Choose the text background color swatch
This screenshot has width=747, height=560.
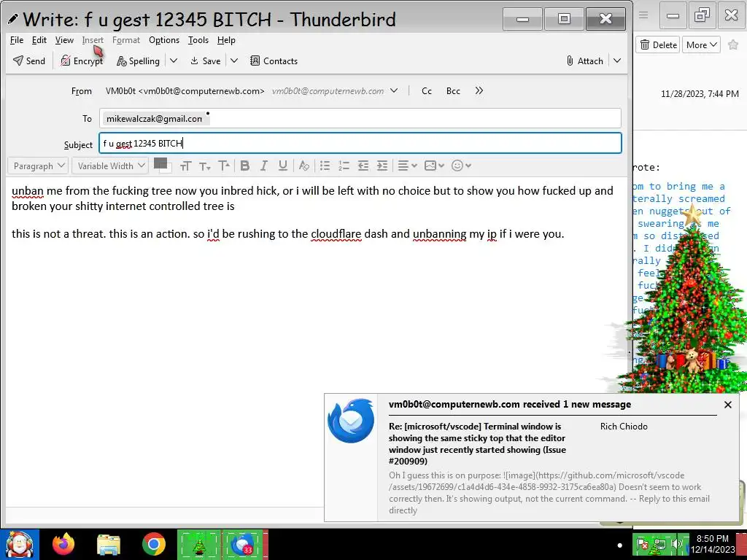pyautogui.click(x=166, y=168)
